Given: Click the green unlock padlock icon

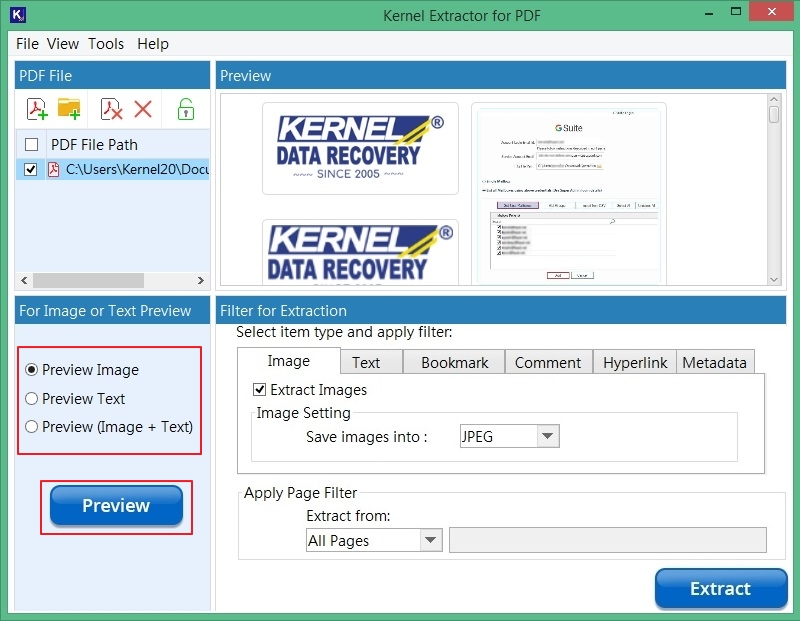Looking at the screenshot, I should [186, 109].
